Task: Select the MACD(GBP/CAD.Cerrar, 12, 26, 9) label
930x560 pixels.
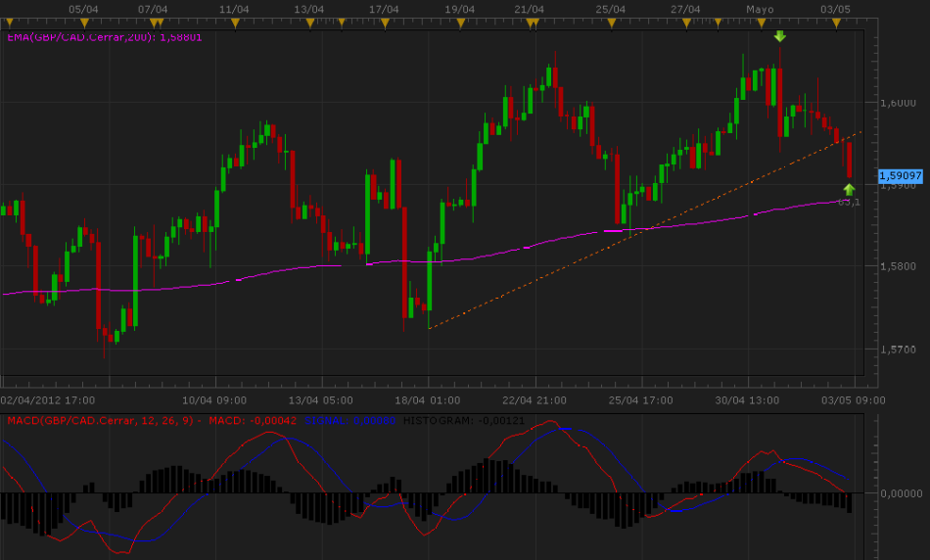Action: (x=103, y=420)
